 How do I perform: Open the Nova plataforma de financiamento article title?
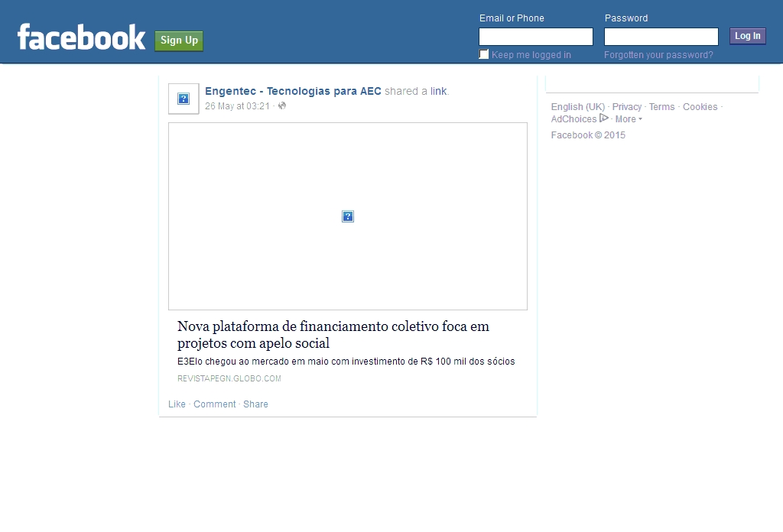click(333, 334)
